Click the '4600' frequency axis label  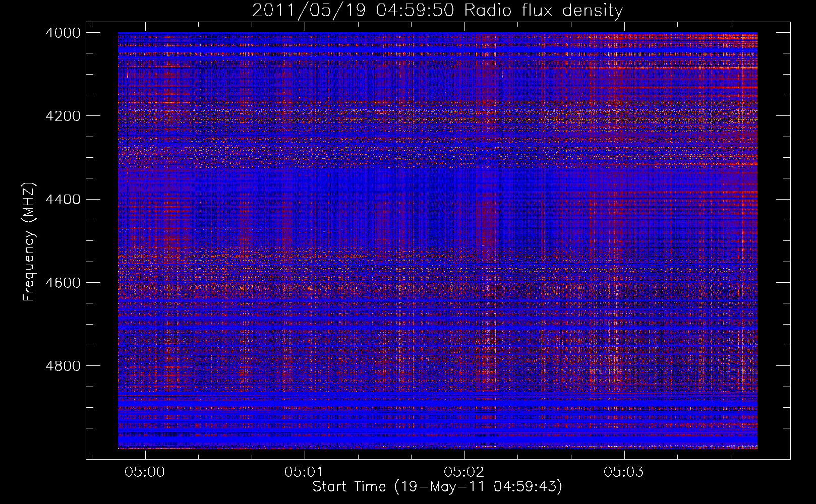coord(63,283)
